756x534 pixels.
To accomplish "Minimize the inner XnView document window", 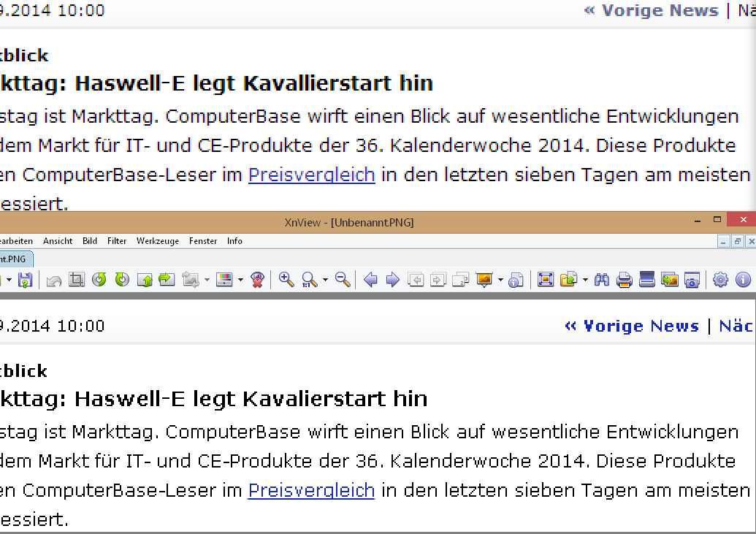I will tap(722, 241).
